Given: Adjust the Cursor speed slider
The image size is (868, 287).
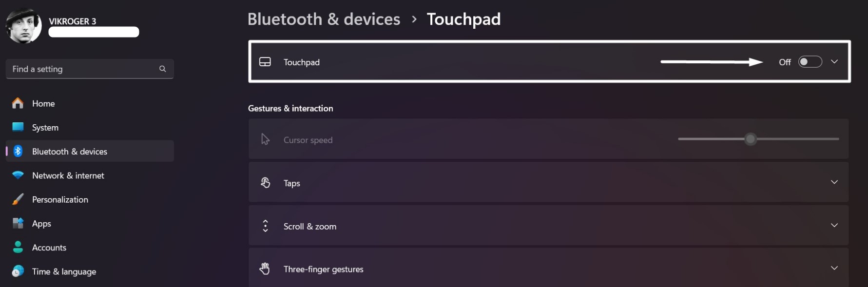Looking at the screenshot, I should [750, 139].
